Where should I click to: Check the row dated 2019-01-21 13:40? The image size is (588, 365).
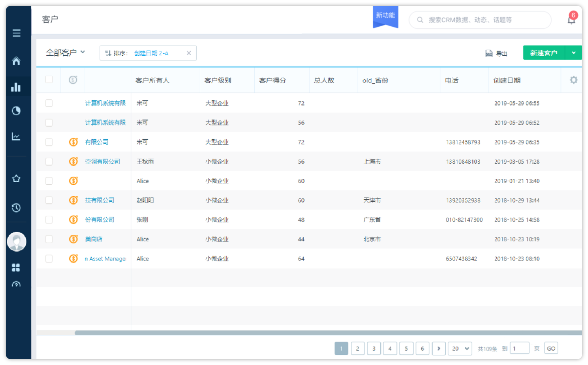pos(49,181)
